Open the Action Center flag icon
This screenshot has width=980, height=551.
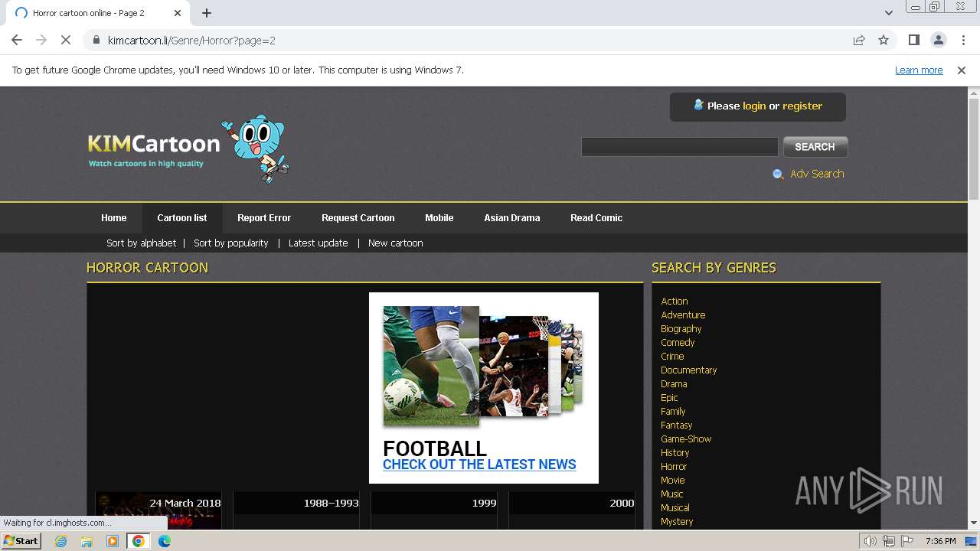906,541
